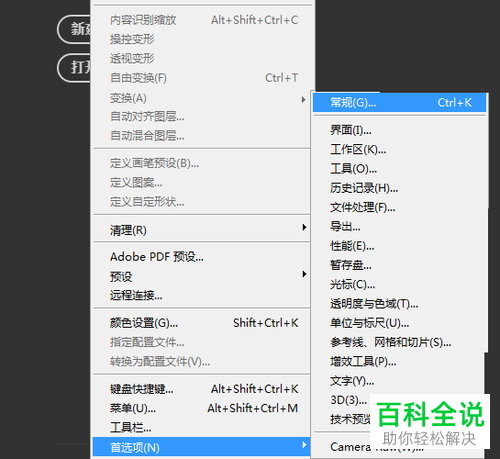This screenshot has width=500, height=459.
Task: Choose 操控变形 from Edit menu
Action: (x=202, y=39)
